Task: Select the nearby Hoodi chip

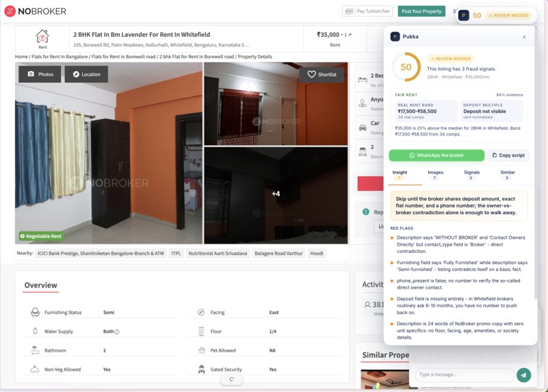Action: 316,253
